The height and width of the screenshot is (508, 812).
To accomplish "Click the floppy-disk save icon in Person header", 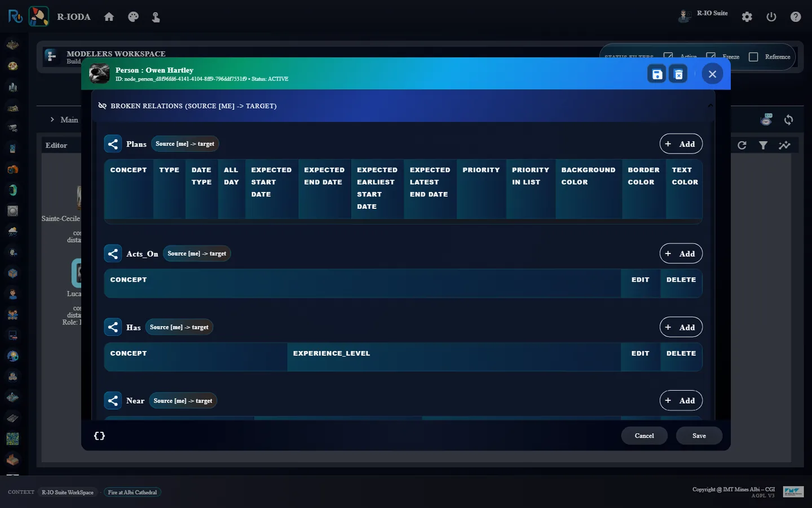I will point(657,74).
